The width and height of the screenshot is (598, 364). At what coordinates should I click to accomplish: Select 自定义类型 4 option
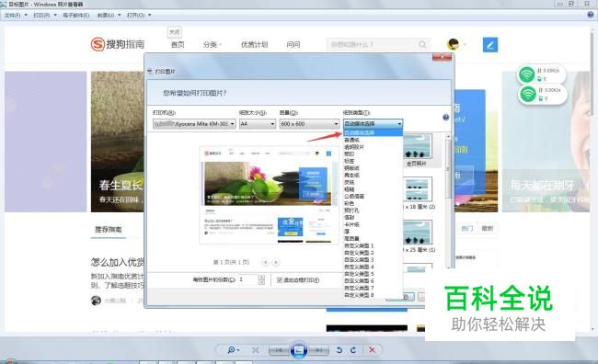click(x=373, y=267)
